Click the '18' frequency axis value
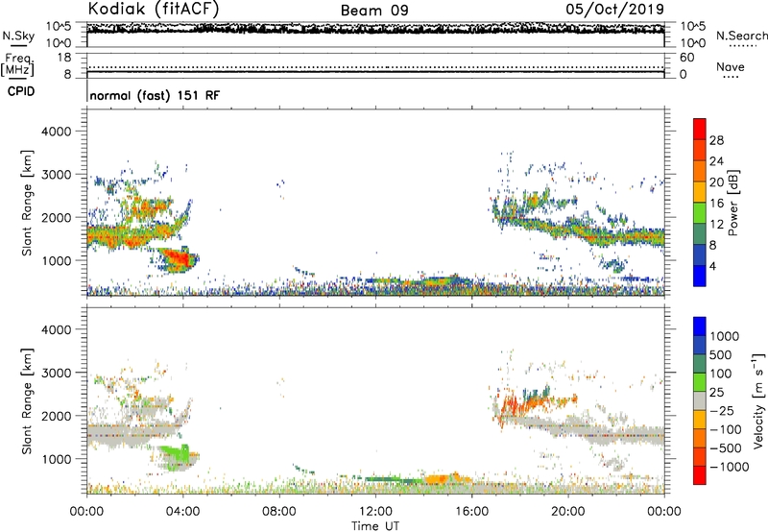Image resolution: width=768 pixels, height=532 pixels. click(64, 58)
